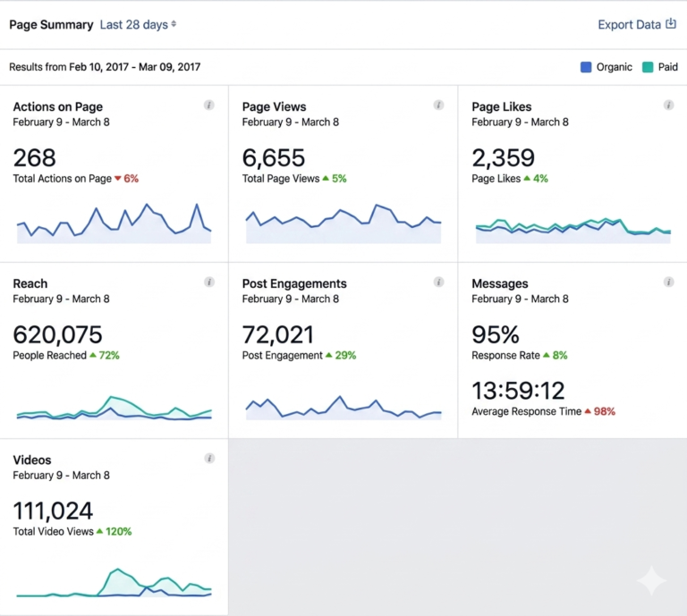Screen dimensions: 687x616
Task: Click the Page Summary heading
Action: [51, 24]
